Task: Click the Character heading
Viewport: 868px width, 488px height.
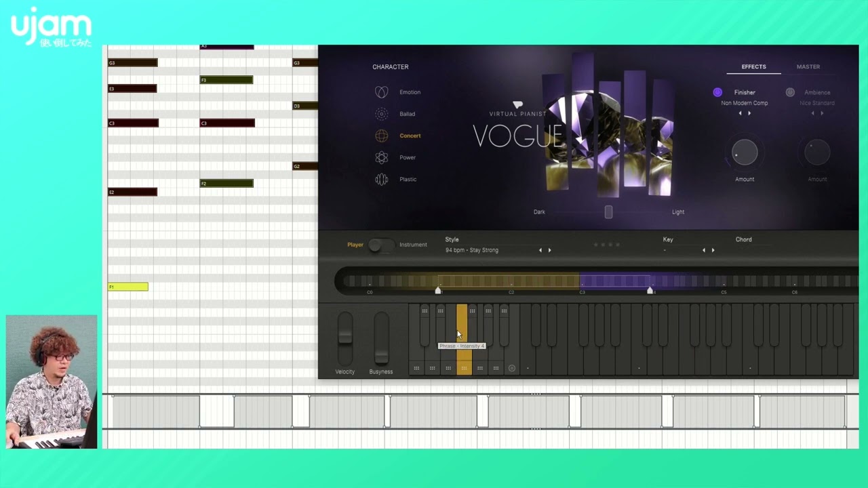Action: pos(391,66)
